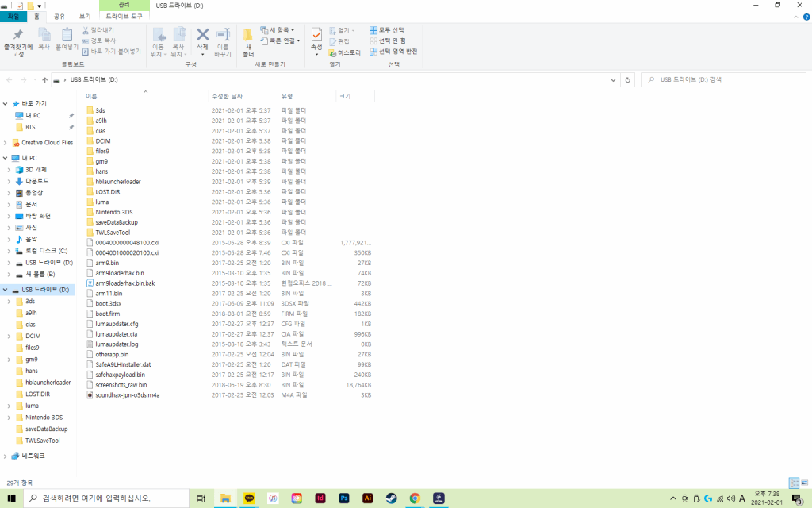Select hblauncherloader folder in navigation tree

[48, 383]
